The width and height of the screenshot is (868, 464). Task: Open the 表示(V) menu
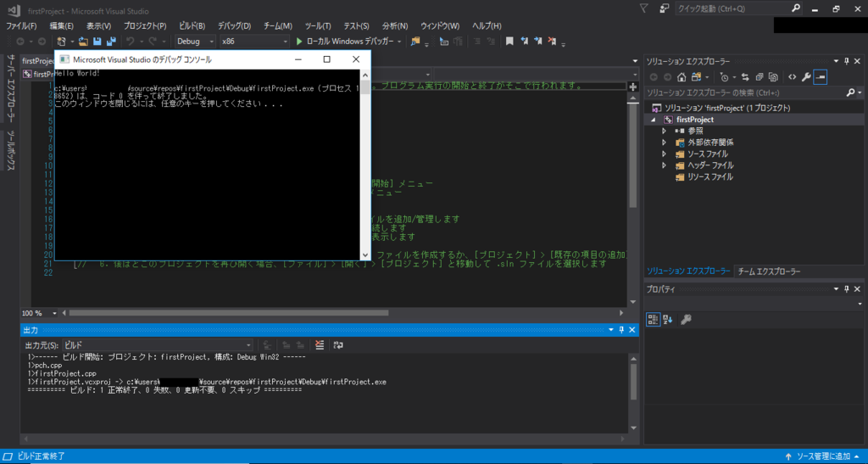(x=98, y=26)
